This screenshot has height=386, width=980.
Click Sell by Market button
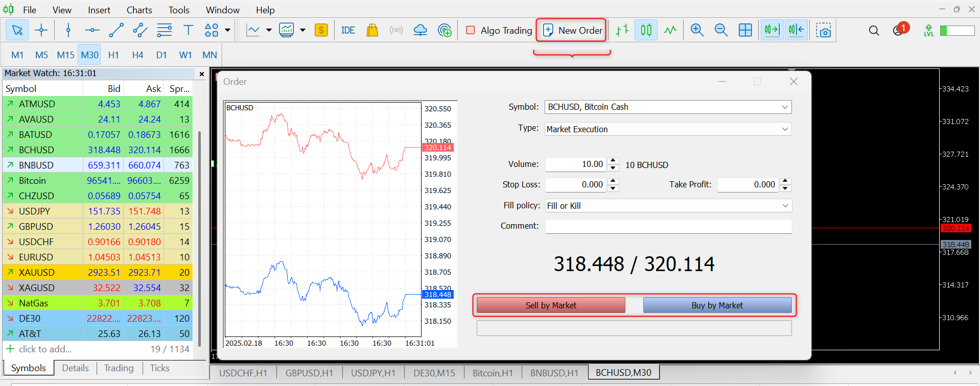551,305
